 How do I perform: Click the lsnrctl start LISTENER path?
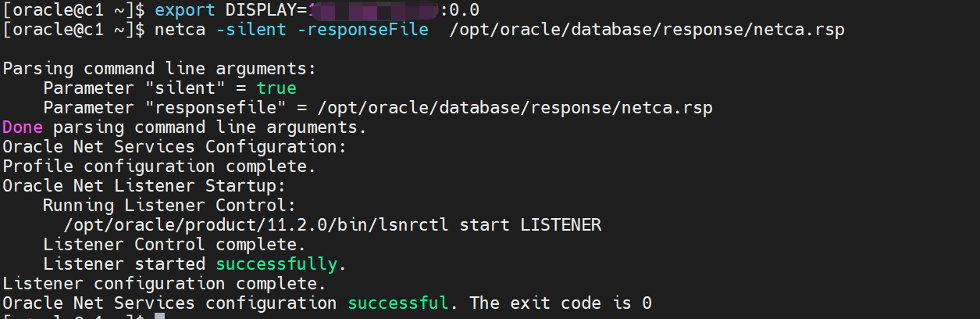[332, 225]
